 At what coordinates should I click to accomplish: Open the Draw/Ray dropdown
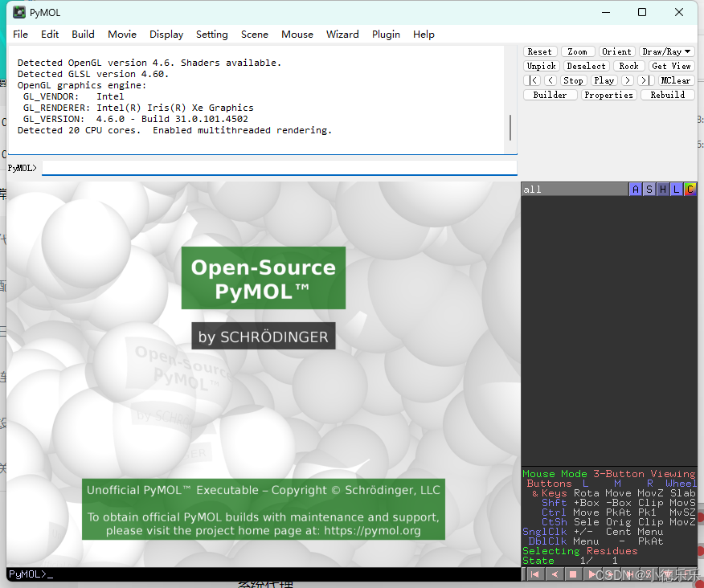[667, 51]
